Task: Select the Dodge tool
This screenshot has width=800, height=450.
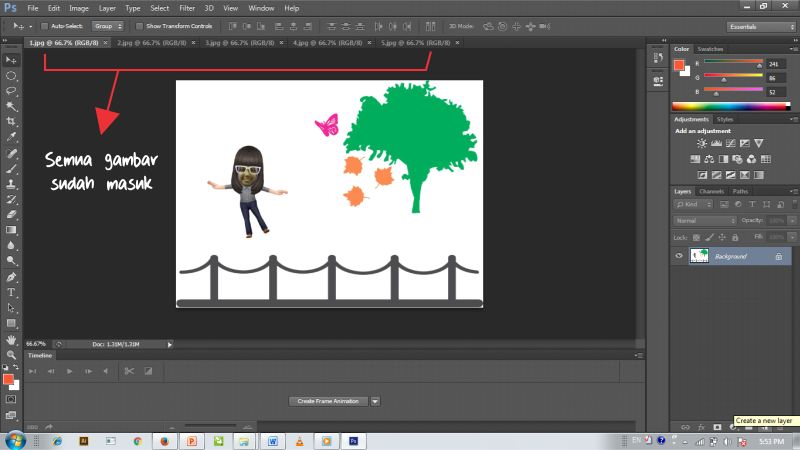Action: [x=11, y=261]
